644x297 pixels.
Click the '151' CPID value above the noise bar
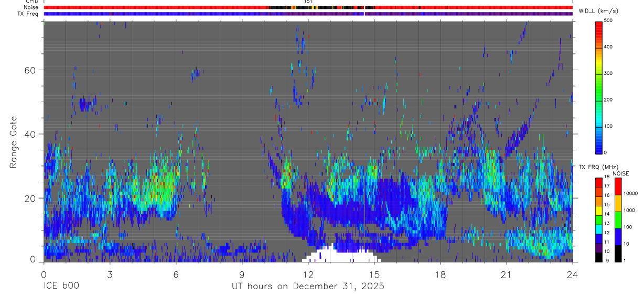pos(308,2)
